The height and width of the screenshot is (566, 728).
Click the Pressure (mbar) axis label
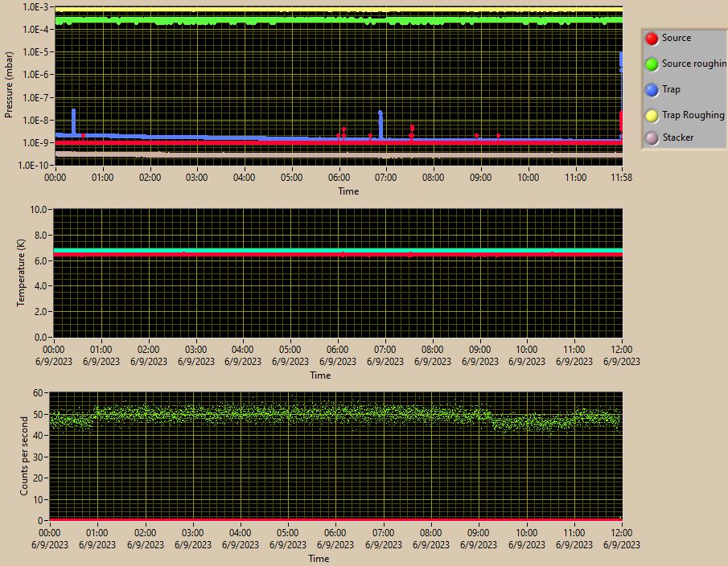(x=10, y=84)
